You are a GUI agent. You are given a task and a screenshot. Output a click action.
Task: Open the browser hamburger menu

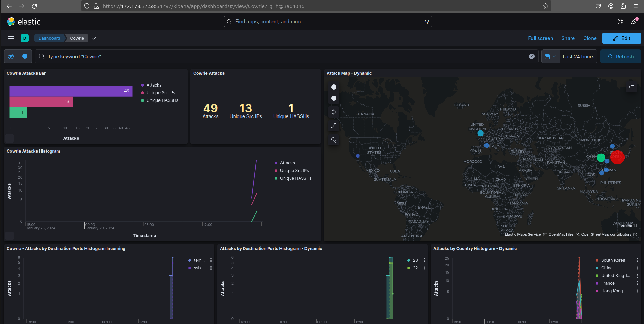[x=636, y=6]
